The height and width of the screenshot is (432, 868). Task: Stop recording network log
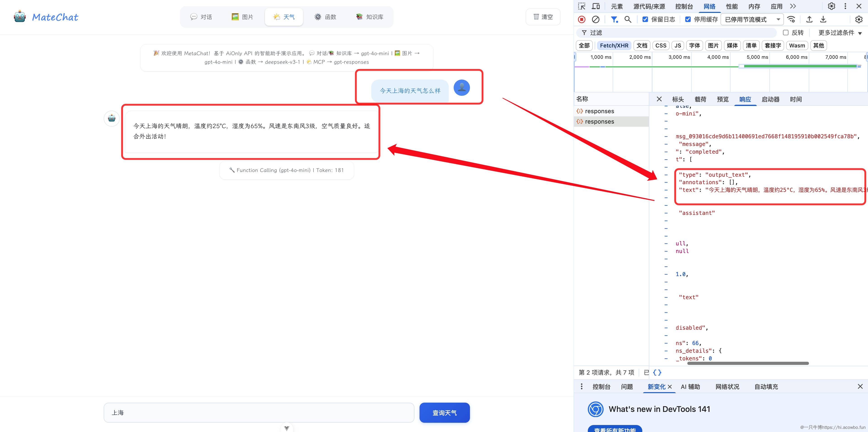(582, 19)
